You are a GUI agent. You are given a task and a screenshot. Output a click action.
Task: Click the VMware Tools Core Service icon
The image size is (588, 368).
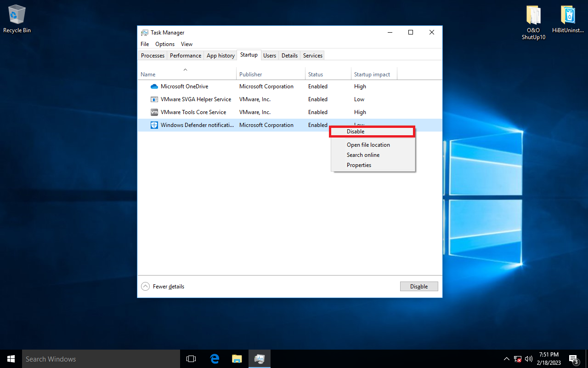pyautogui.click(x=154, y=112)
